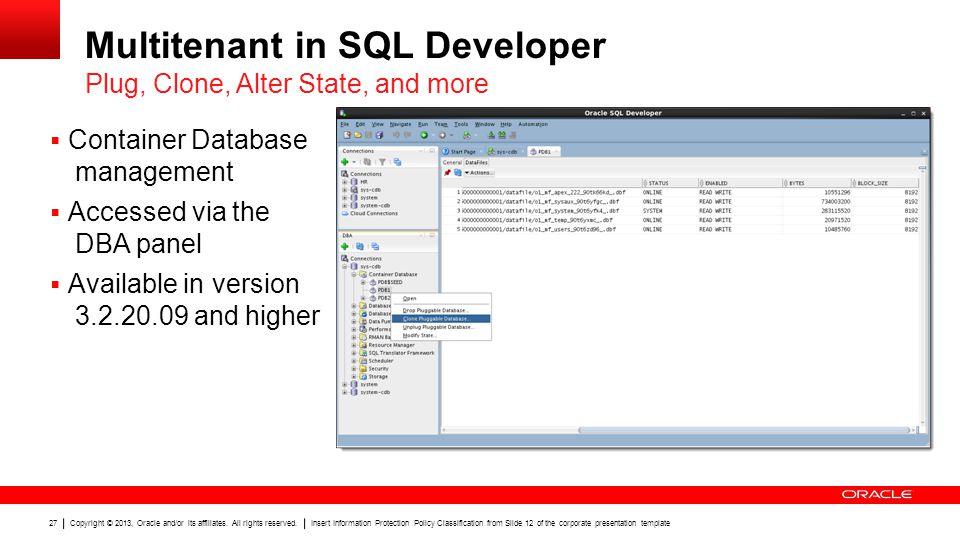Choose Open in the context menu
The height and width of the screenshot is (540, 960).
(x=441, y=299)
